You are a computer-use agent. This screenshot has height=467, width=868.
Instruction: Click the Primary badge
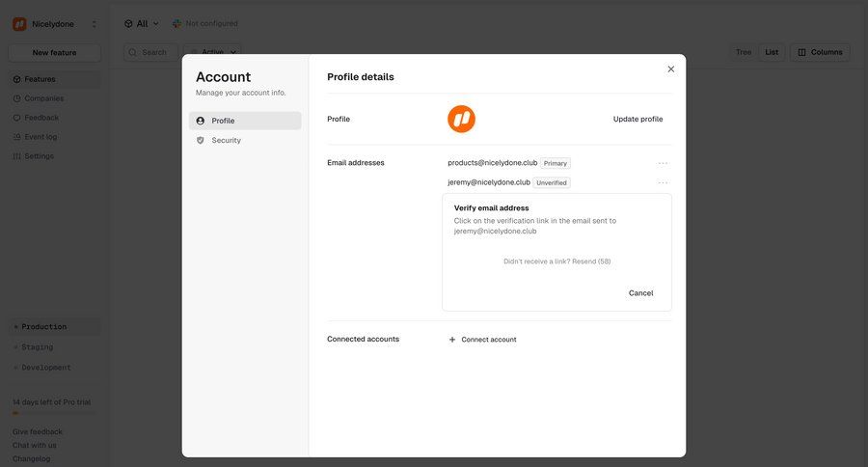point(555,163)
